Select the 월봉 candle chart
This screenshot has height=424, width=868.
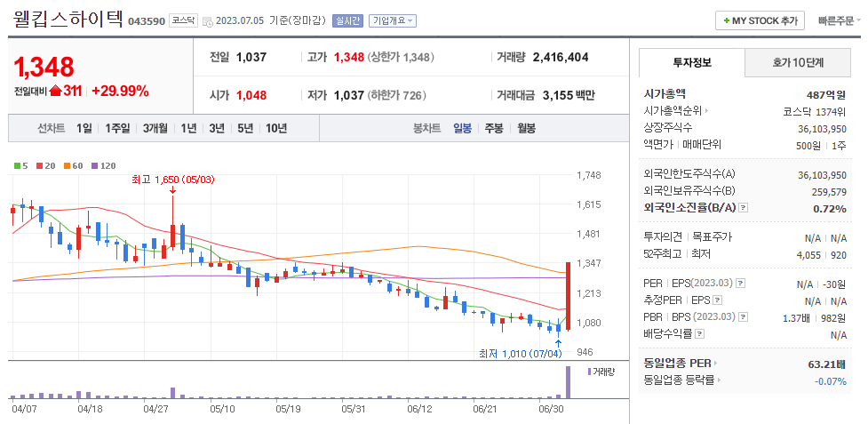click(x=527, y=128)
